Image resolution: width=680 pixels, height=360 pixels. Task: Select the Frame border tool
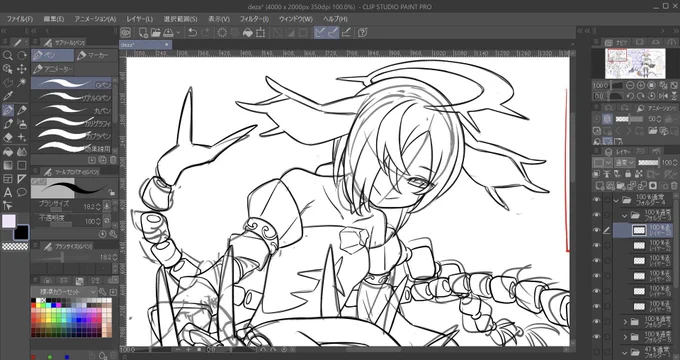pyautogui.click(x=8, y=179)
